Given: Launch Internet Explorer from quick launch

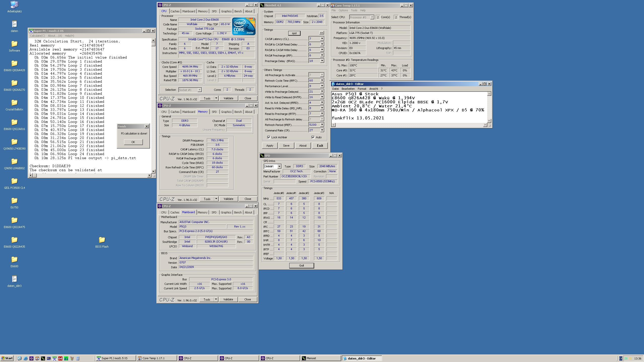Looking at the screenshot, I should [x=25, y=358].
